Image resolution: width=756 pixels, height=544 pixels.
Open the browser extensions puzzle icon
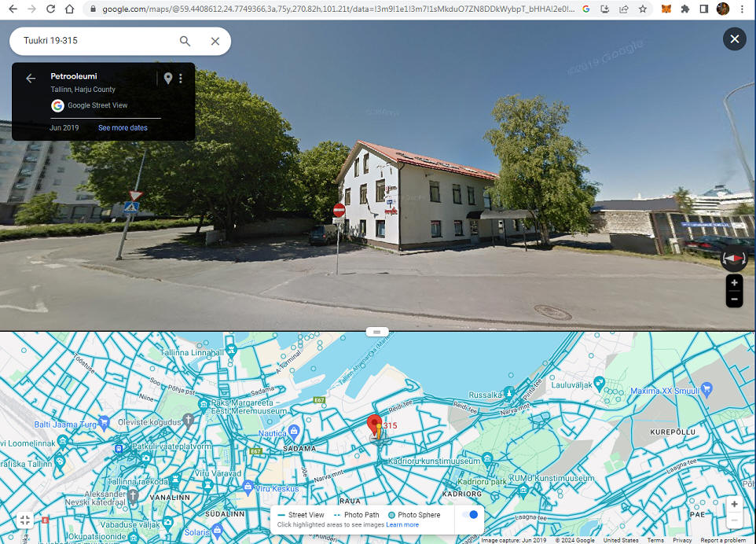[x=684, y=9]
